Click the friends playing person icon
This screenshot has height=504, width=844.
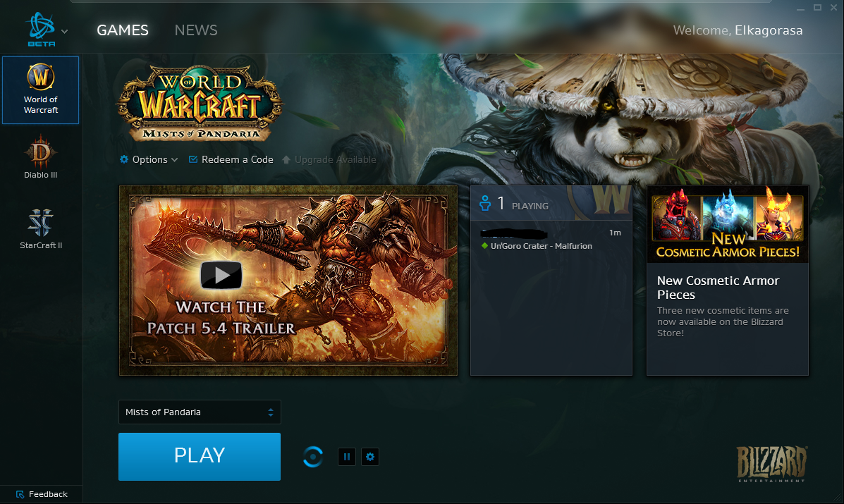[485, 204]
